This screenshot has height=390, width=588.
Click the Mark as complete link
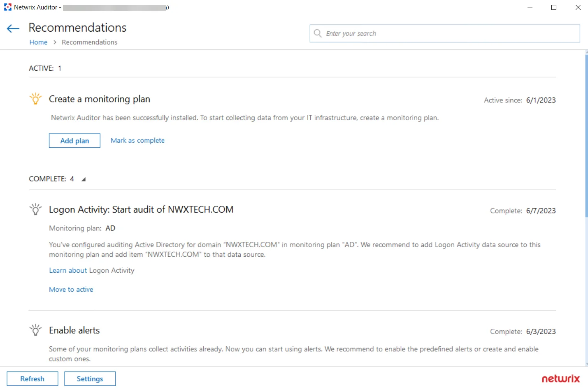(x=137, y=140)
